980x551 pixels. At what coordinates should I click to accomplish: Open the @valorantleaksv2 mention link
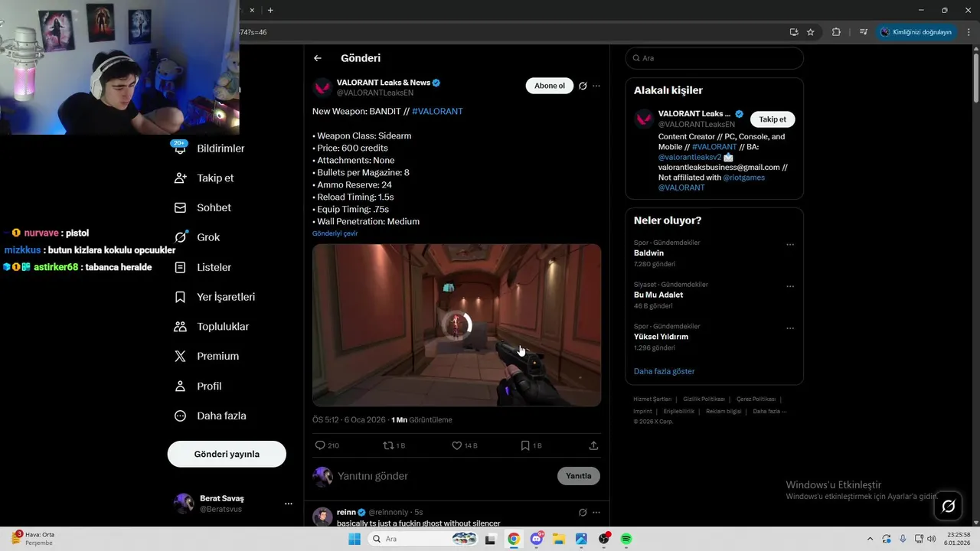click(x=690, y=157)
